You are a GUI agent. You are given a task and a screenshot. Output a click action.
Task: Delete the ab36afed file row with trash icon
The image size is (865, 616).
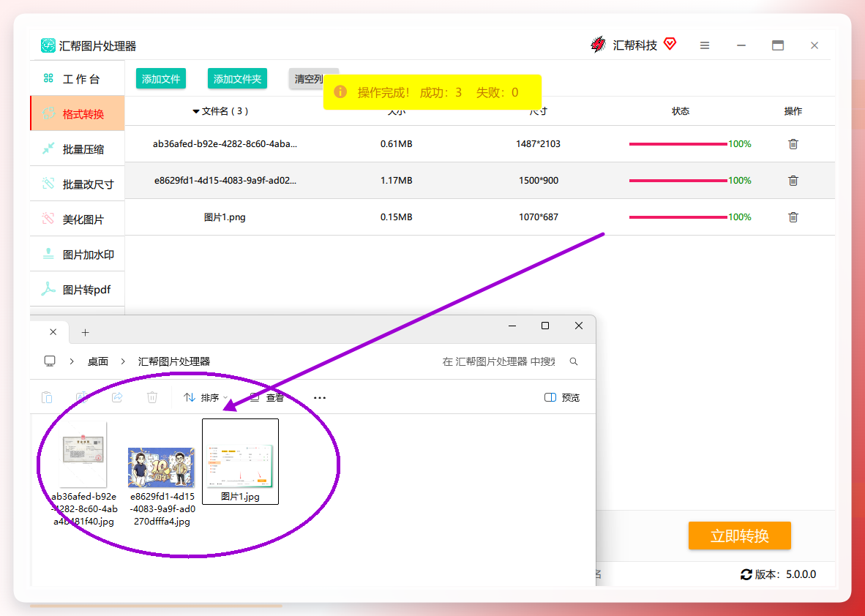pyautogui.click(x=793, y=144)
